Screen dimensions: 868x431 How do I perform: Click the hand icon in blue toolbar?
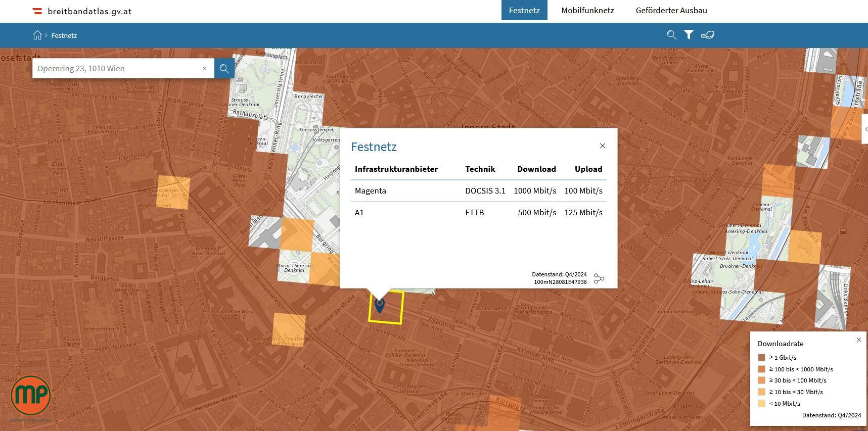[x=708, y=35]
